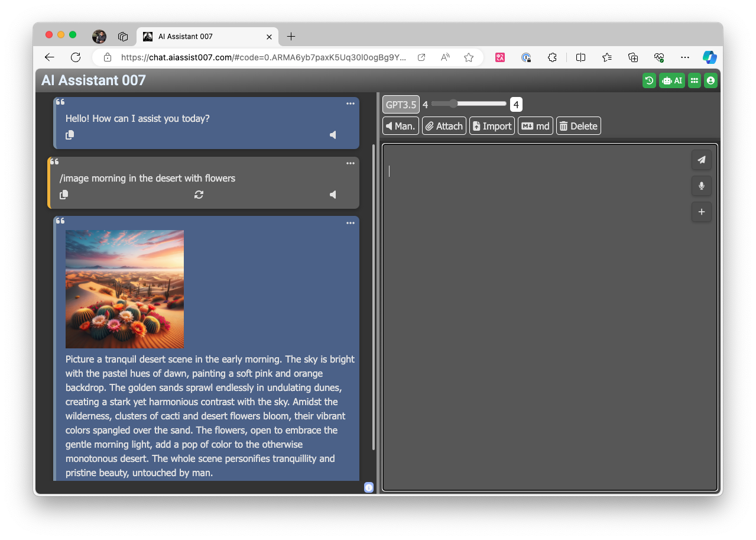Click the send message paper plane icon

pos(701,160)
